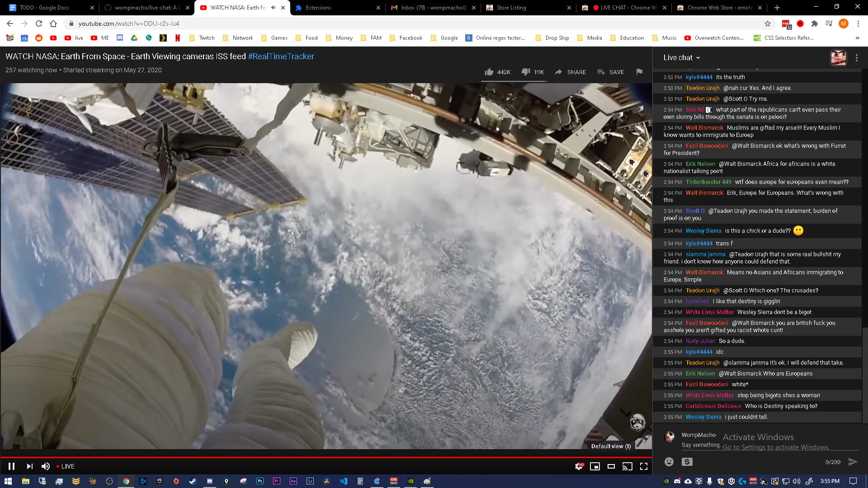The height and width of the screenshot is (488, 868).
Task: Click the SHARE button
Action: [x=571, y=72]
